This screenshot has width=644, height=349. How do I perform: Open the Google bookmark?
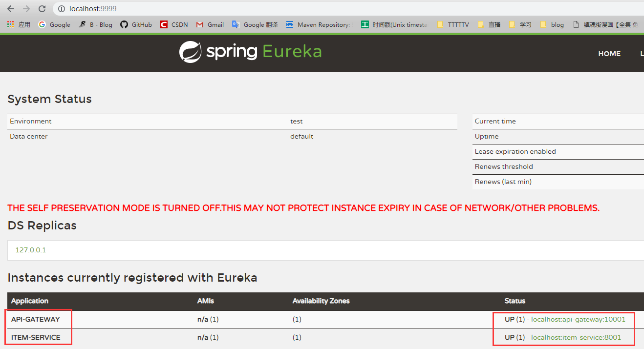(x=54, y=24)
